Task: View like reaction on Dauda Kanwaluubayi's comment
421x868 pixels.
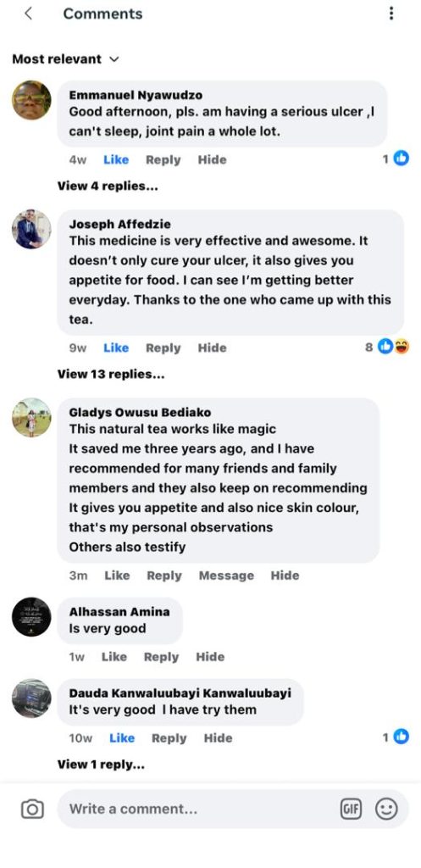Action: pos(396,737)
